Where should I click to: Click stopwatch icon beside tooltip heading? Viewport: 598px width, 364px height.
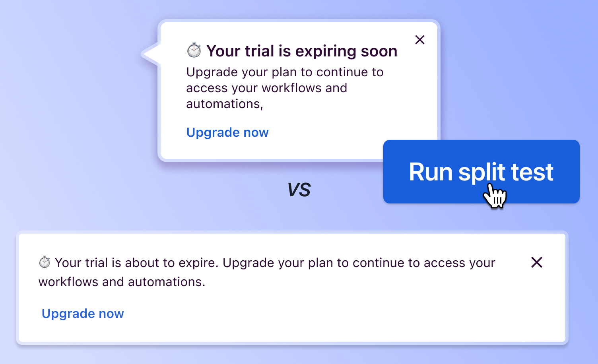(x=194, y=50)
